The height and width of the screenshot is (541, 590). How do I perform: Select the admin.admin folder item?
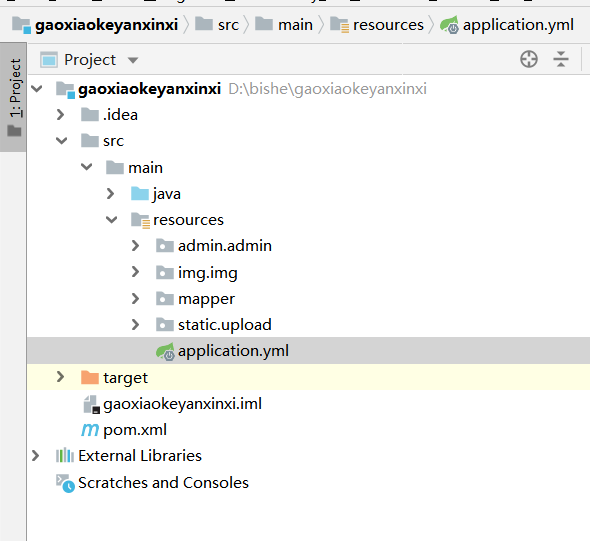pos(225,246)
